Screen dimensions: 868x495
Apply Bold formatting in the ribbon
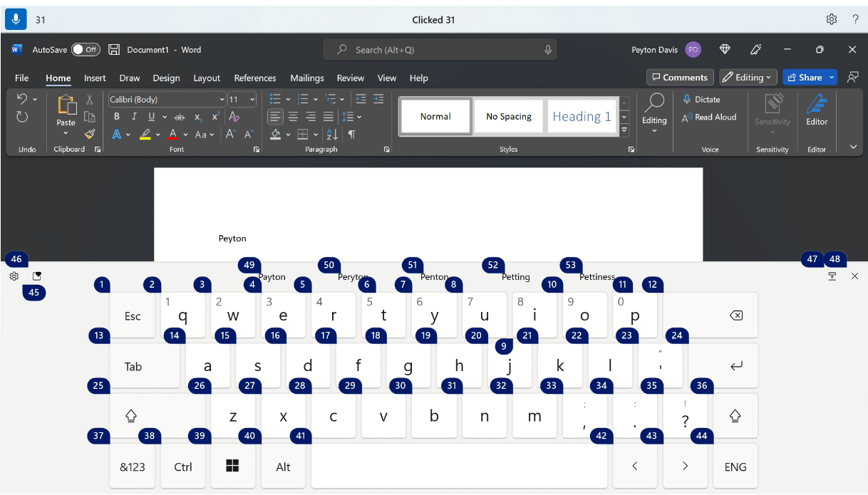coord(116,117)
